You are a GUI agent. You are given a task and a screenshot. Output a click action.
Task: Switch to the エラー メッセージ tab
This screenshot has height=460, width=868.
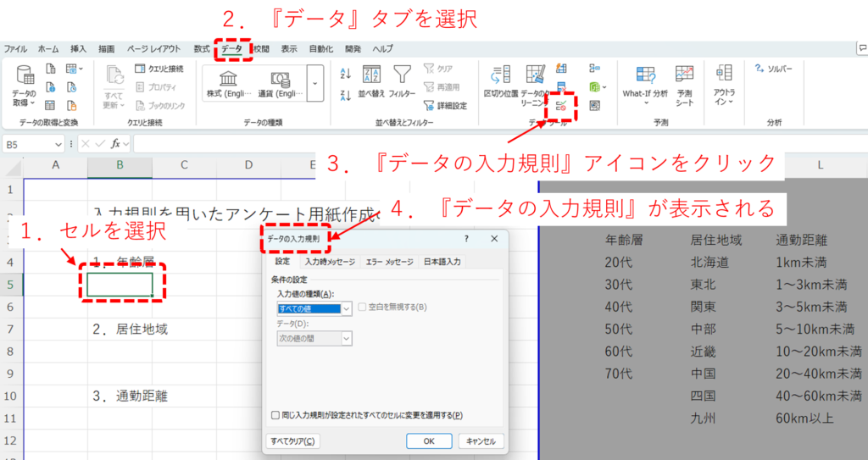pyautogui.click(x=389, y=262)
